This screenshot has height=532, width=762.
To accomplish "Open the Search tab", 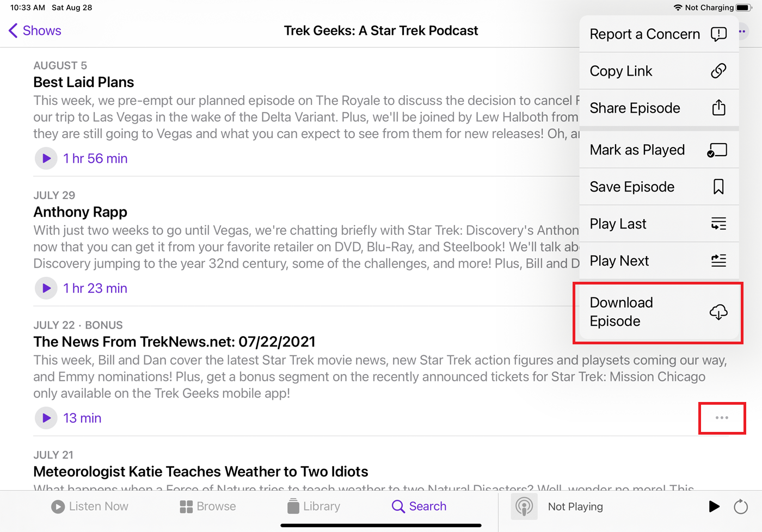I will coord(419,506).
